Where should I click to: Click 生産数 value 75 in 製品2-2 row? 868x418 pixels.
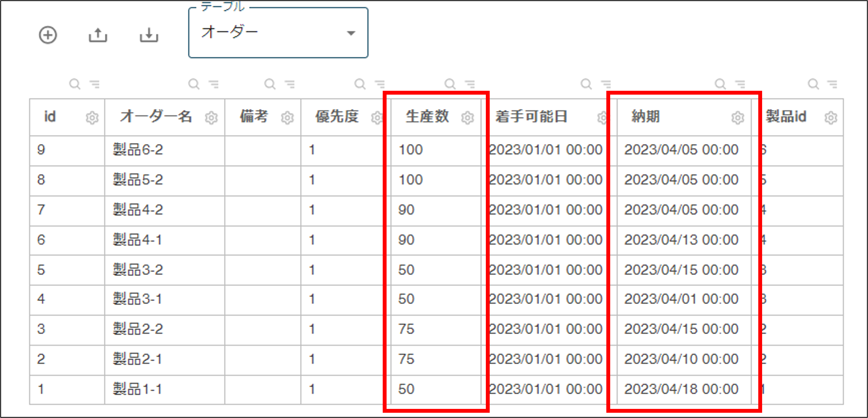406,329
